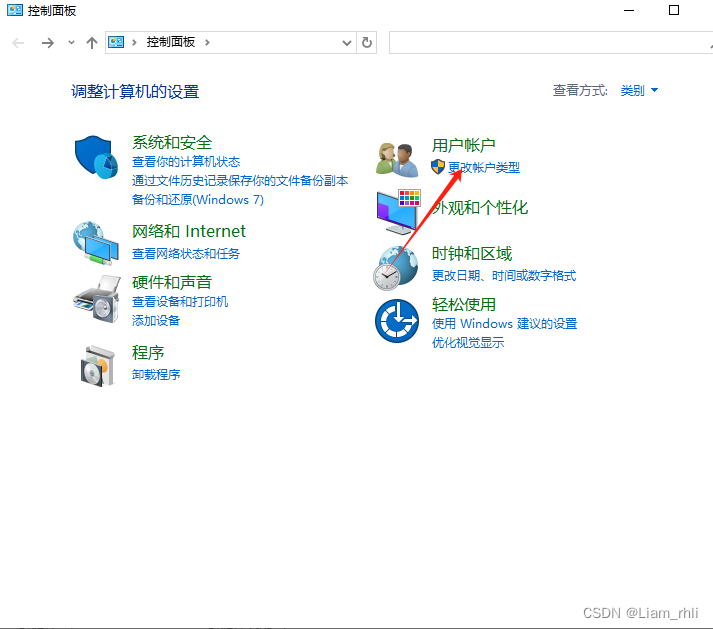Click 使用 Windows 建议的设置 link
The width and height of the screenshot is (713, 629).
pos(504,323)
